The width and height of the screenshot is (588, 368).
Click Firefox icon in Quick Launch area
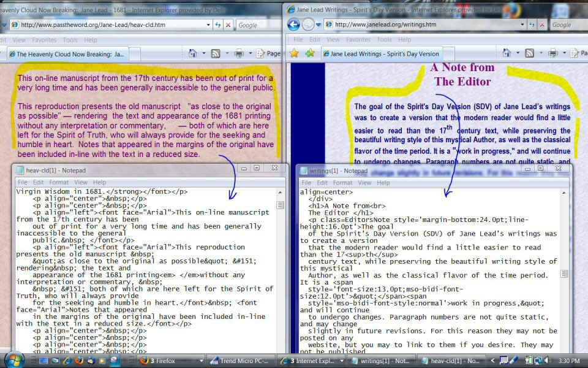pyautogui.click(x=79, y=361)
